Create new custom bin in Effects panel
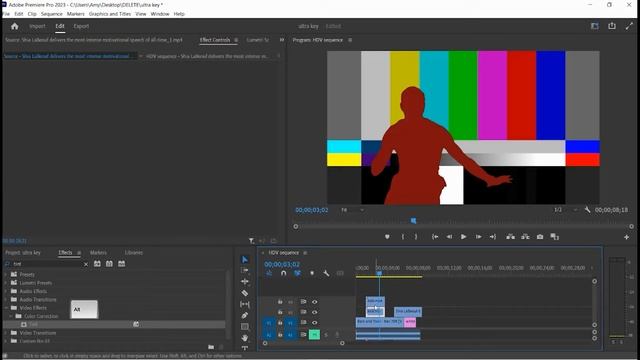Image resolution: width=640 pixels, height=360 pixels. [x=211, y=347]
